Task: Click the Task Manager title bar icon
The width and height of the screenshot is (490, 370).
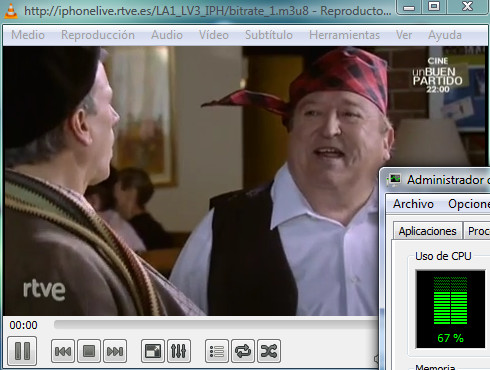Action: click(395, 180)
